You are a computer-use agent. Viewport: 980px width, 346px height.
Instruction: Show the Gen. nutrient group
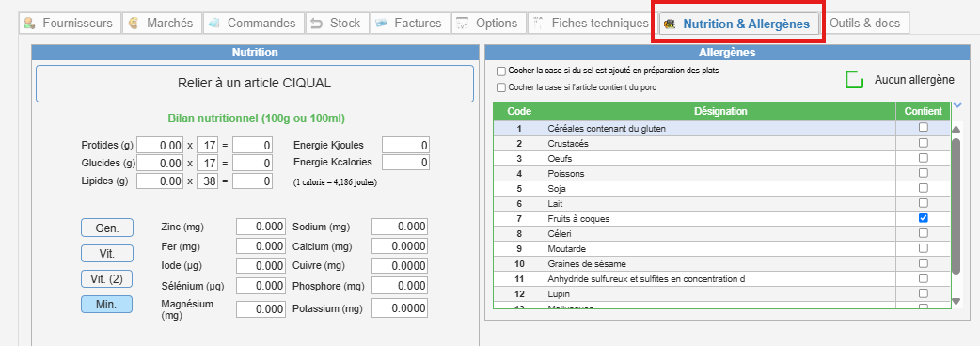pyautogui.click(x=107, y=228)
